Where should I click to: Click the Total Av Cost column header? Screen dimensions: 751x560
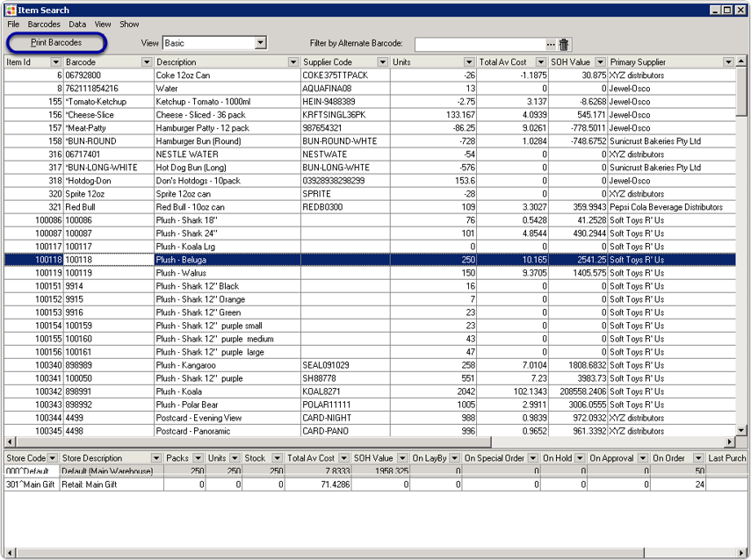503,62
